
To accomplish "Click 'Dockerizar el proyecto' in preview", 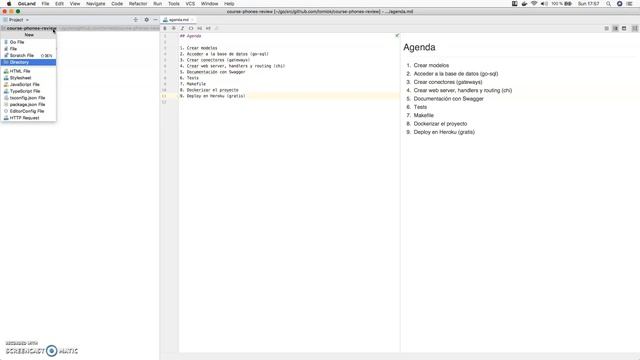I will [440, 124].
